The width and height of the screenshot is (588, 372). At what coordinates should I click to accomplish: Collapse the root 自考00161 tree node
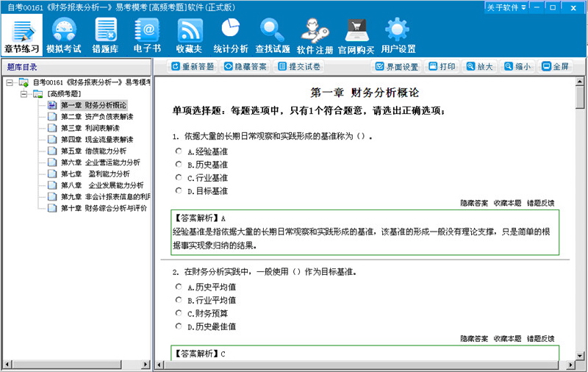[10, 82]
